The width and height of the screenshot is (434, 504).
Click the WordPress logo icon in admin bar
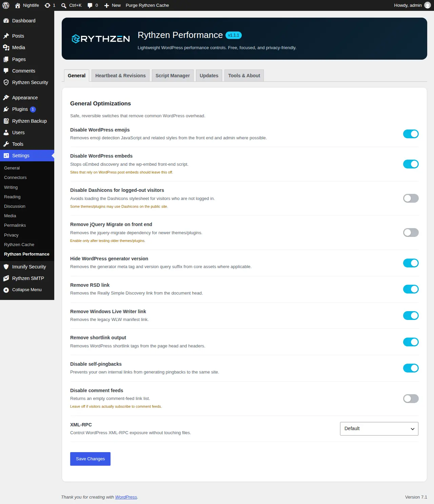pos(6,5)
